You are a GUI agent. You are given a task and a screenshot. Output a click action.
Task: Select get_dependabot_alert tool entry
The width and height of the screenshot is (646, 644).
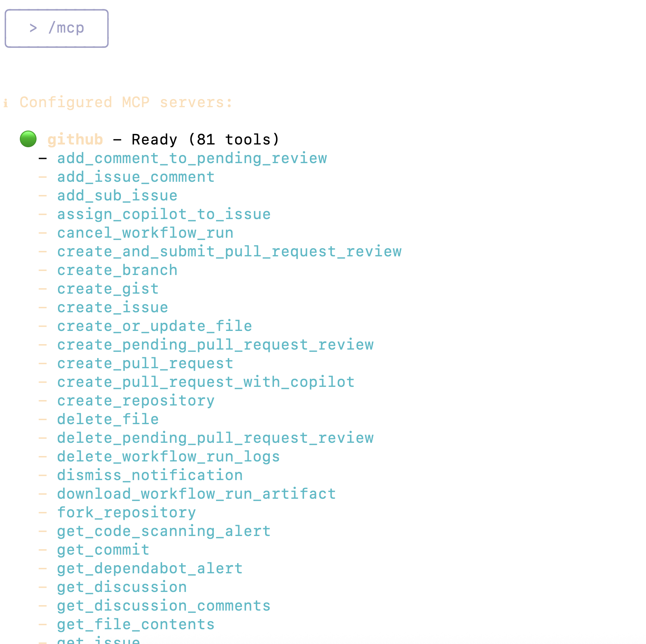(x=150, y=569)
